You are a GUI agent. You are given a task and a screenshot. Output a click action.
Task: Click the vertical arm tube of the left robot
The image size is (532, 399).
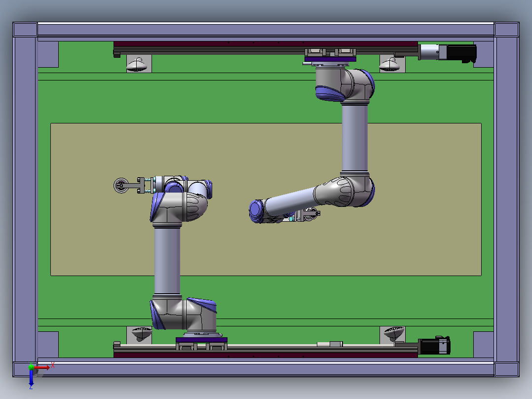[x=167, y=261]
